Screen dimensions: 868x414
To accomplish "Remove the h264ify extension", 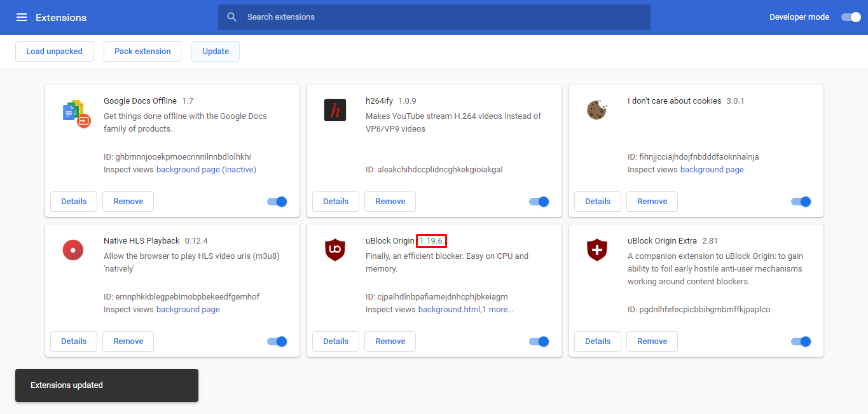I will point(390,202).
